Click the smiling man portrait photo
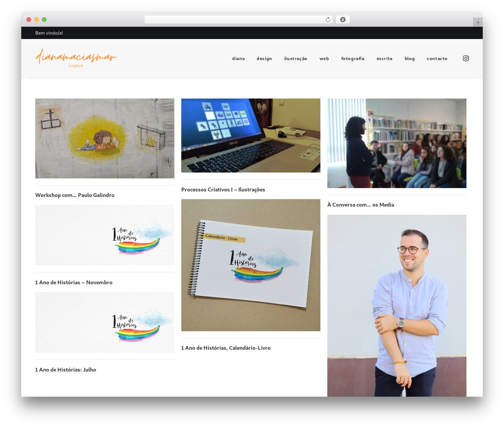The image size is (504, 427). (x=397, y=306)
